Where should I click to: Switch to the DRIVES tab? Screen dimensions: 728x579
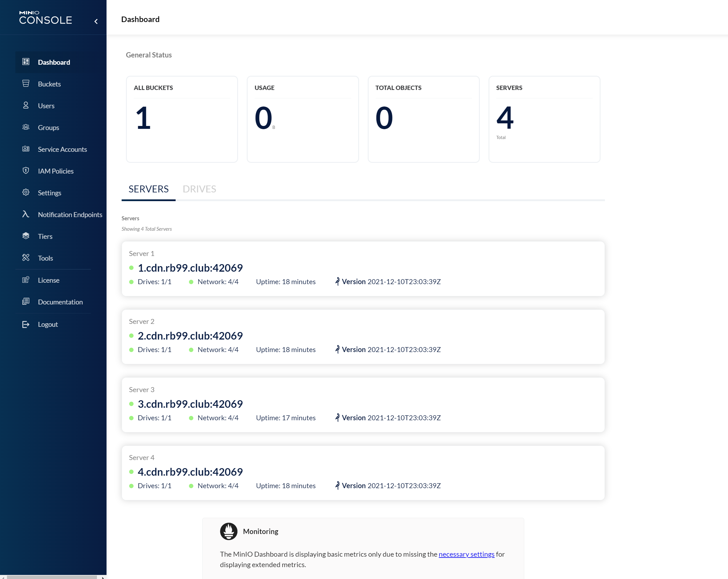click(199, 189)
